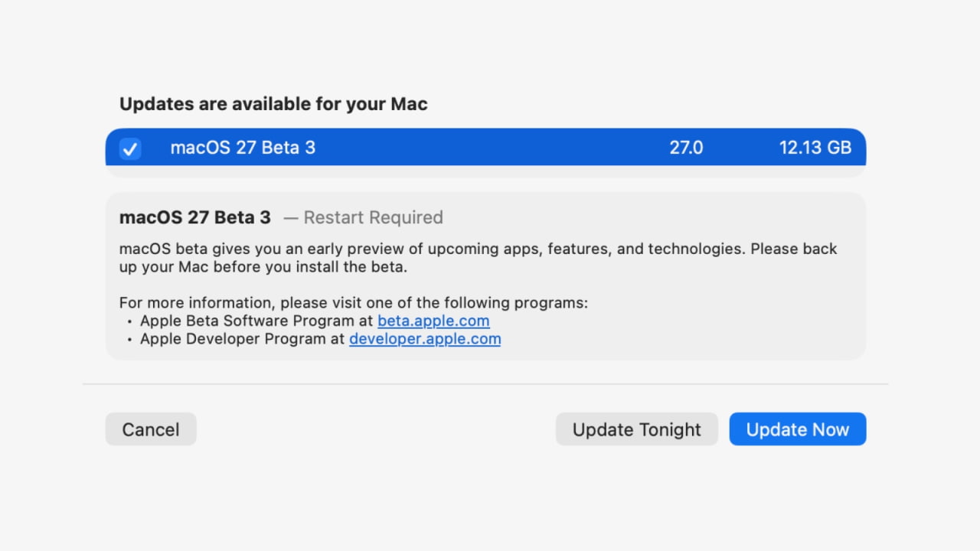The height and width of the screenshot is (551, 980).
Task: Uncheck the macOS 27 Beta 3 checkbox
Action: click(x=130, y=148)
